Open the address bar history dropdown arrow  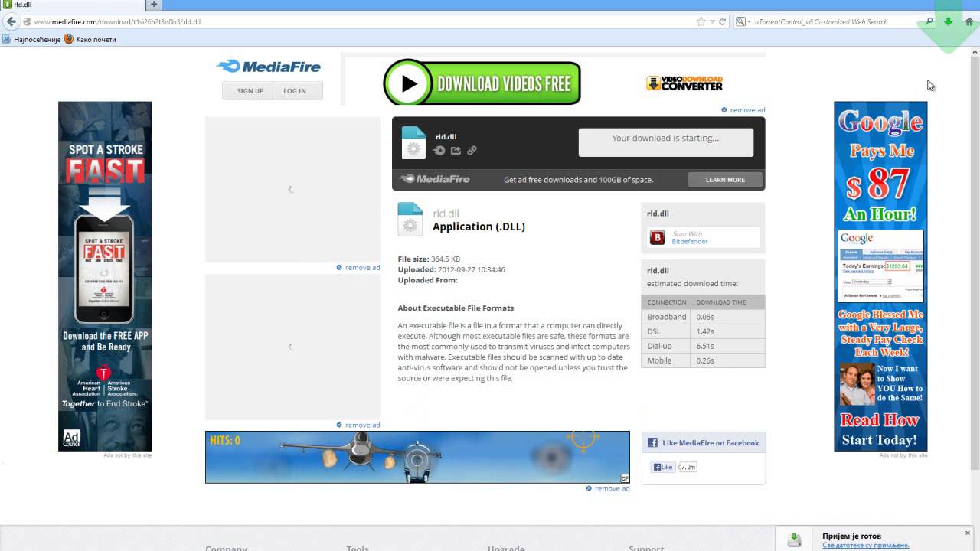click(712, 21)
